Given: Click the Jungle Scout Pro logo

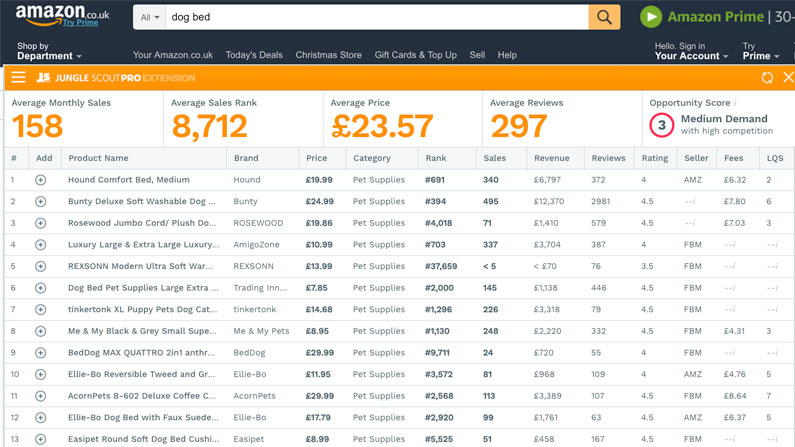Looking at the screenshot, I should point(116,78).
